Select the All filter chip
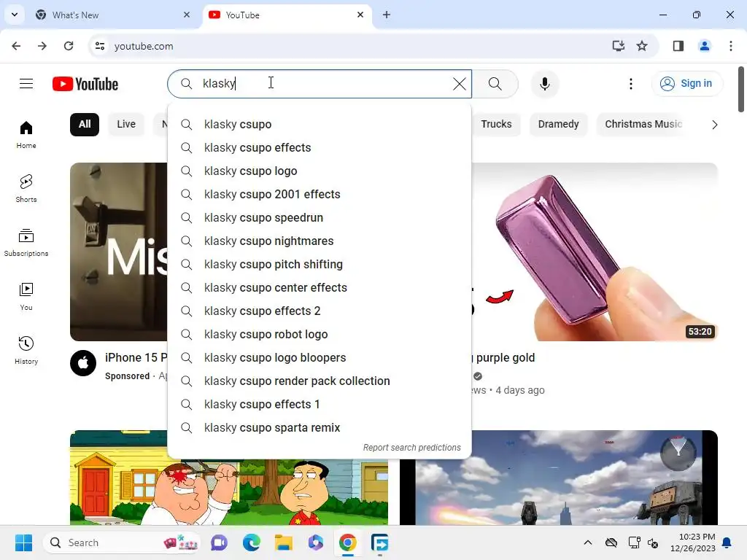 tap(85, 124)
